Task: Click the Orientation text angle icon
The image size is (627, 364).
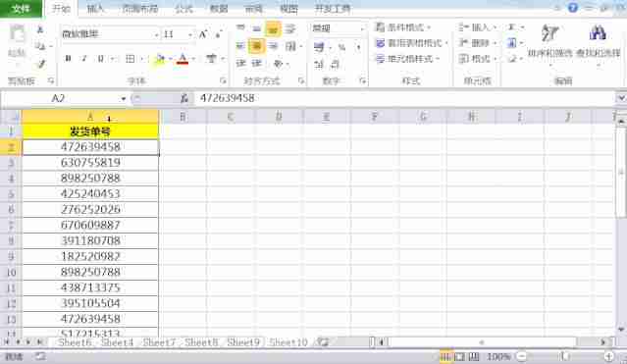Action: 279,63
